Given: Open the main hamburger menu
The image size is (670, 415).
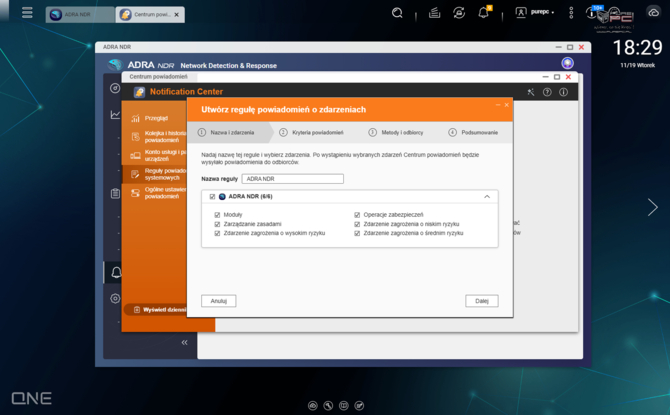Looking at the screenshot, I should 27,13.
